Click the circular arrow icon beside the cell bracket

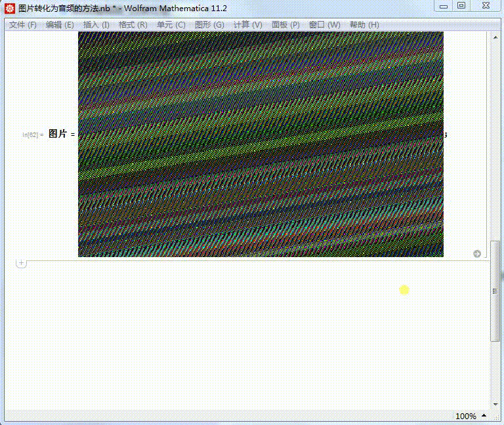pos(477,254)
